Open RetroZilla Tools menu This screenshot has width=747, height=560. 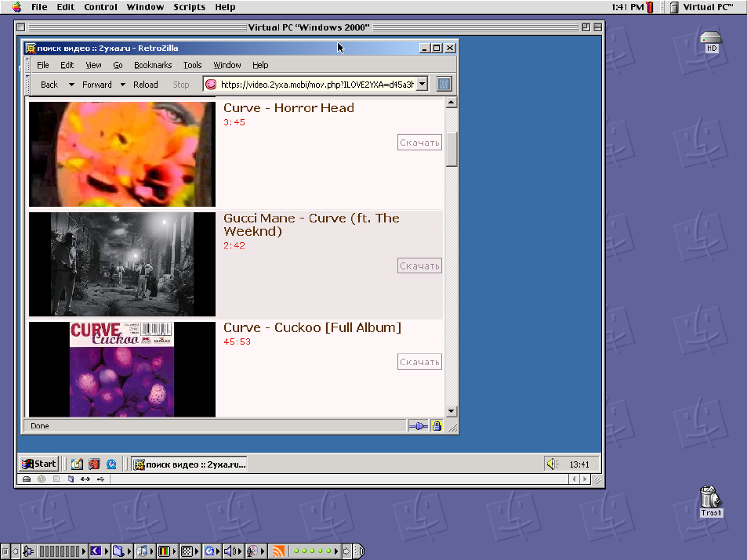[x=193, y=65]
